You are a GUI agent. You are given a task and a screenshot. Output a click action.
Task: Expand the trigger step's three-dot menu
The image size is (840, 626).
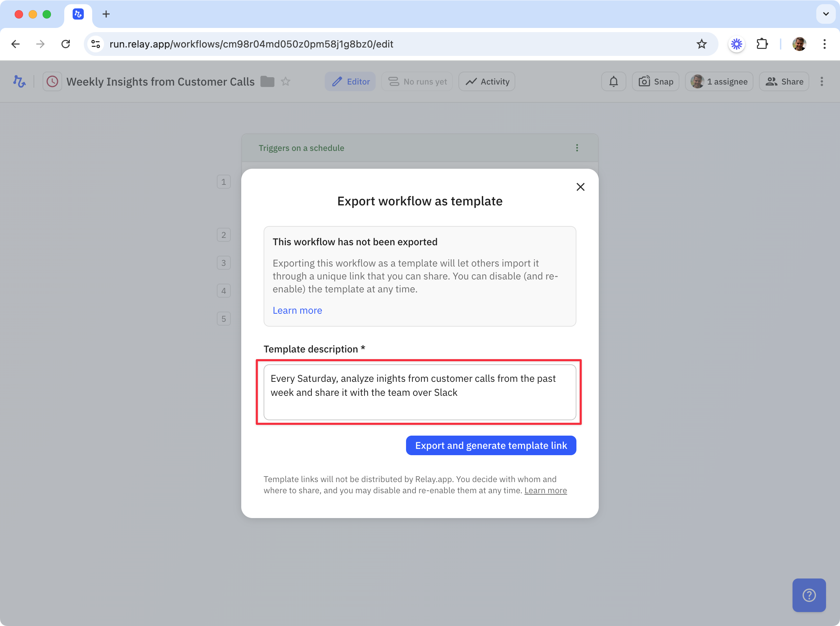577,148
